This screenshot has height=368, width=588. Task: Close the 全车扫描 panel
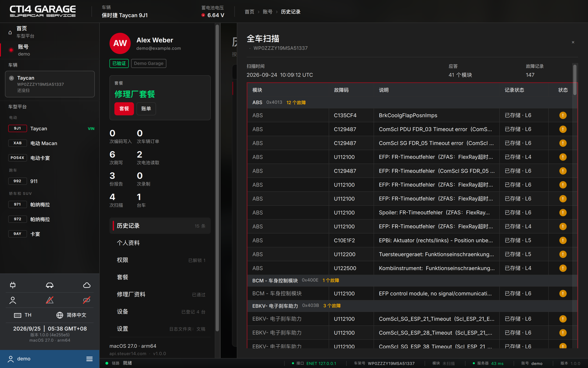(x=573, y=42)
